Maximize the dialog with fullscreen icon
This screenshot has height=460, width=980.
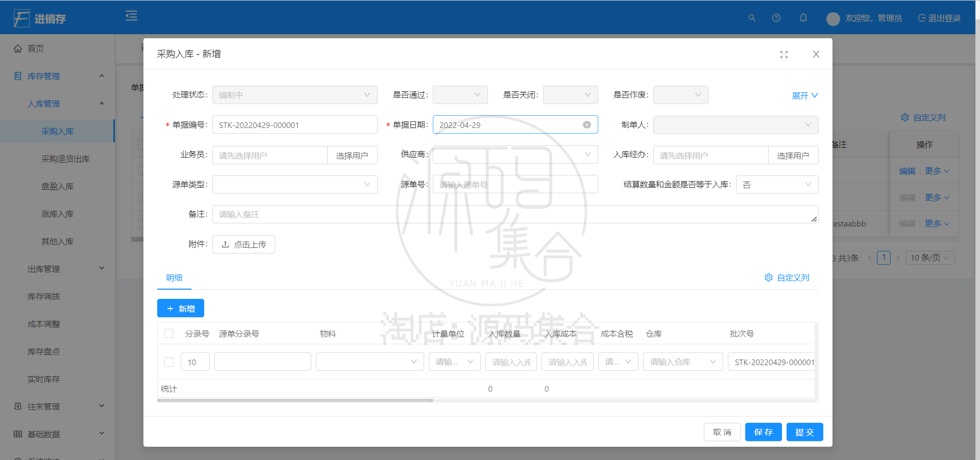pos(784,55)
